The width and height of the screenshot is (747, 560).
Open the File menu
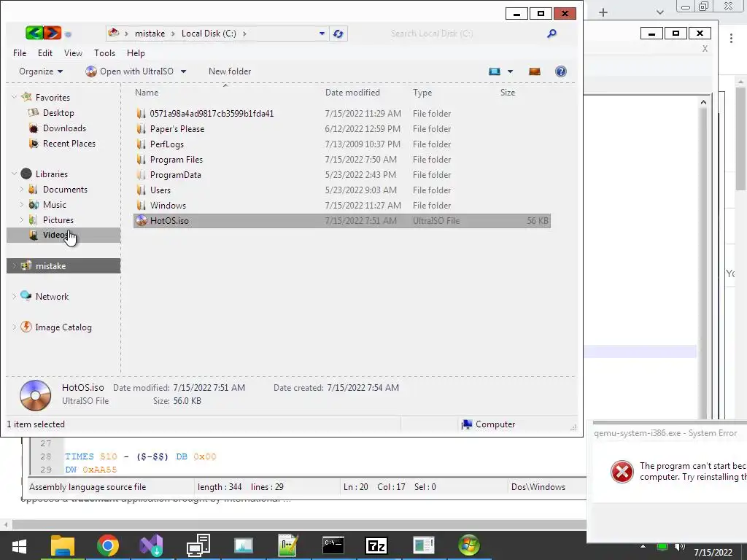pos(20,52)
